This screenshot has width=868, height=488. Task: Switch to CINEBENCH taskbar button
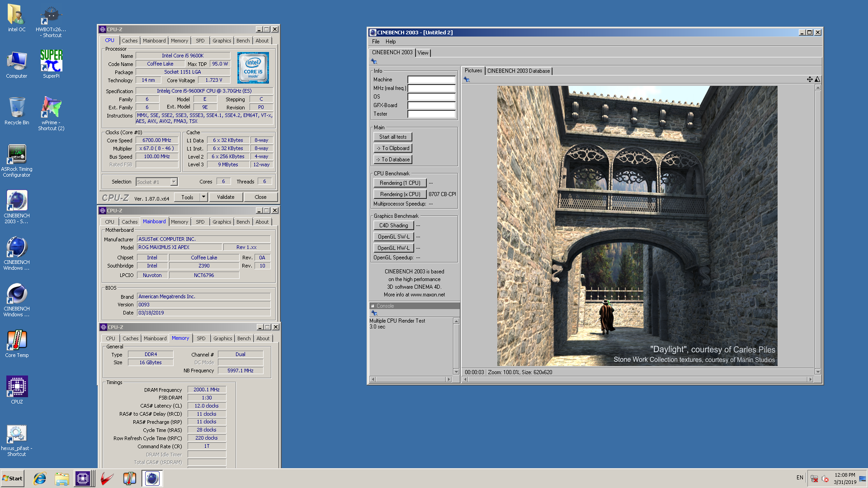click(x=152, y=479)
